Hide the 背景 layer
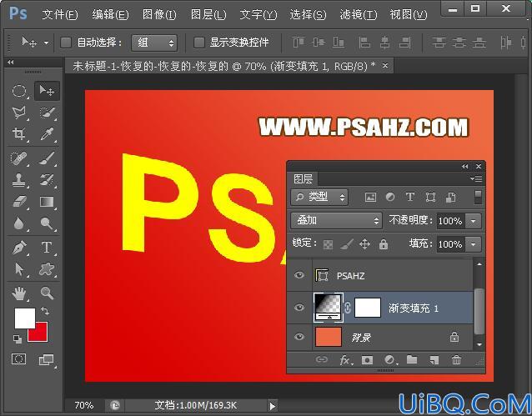The width and height of the screenshot is (532, 416). 299,337
